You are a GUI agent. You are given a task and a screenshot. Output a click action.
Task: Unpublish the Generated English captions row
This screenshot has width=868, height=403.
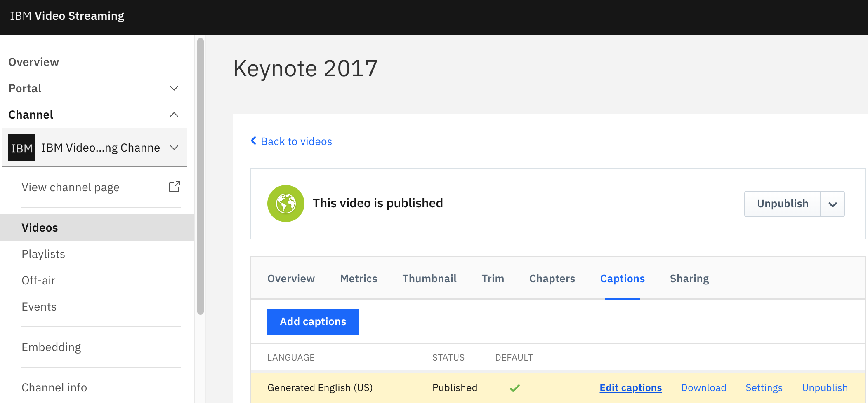coord(825,388)
